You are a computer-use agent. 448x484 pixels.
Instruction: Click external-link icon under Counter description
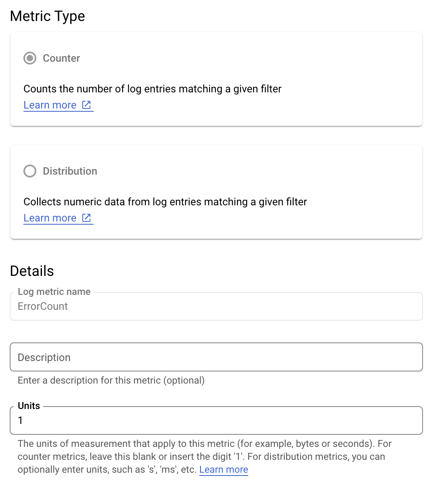(86, 105)
